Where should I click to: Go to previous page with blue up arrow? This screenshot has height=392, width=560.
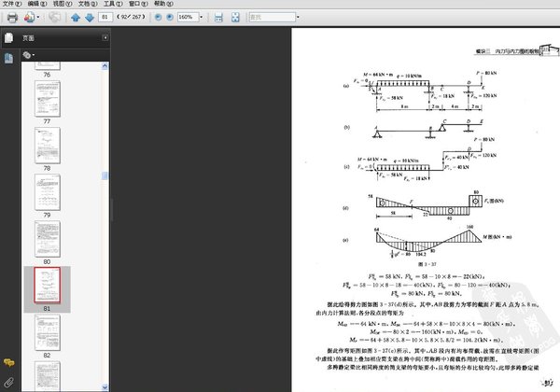(76, 17)
